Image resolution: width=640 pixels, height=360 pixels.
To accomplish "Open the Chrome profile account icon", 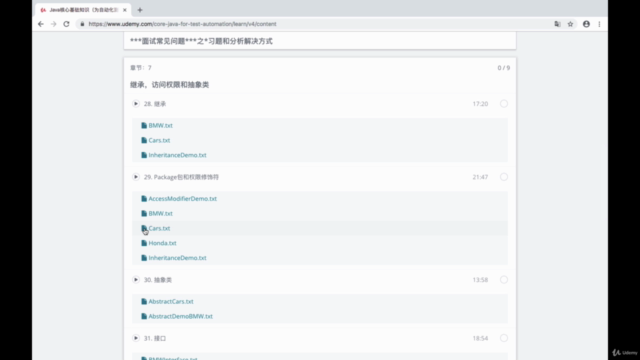I will coord(586,24).
